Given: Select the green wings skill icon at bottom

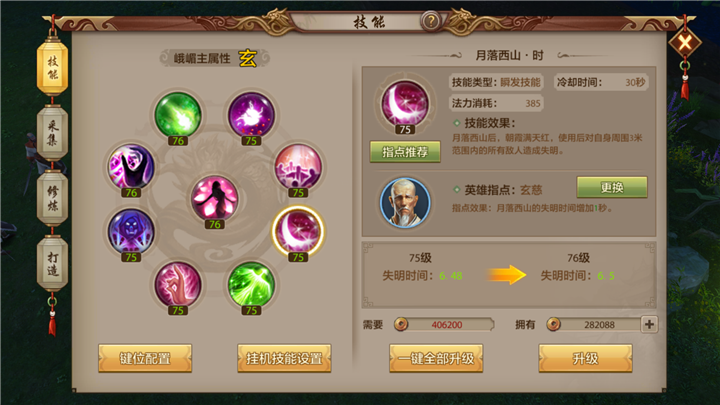Looking at the screenshot, I should pos(251,285).
